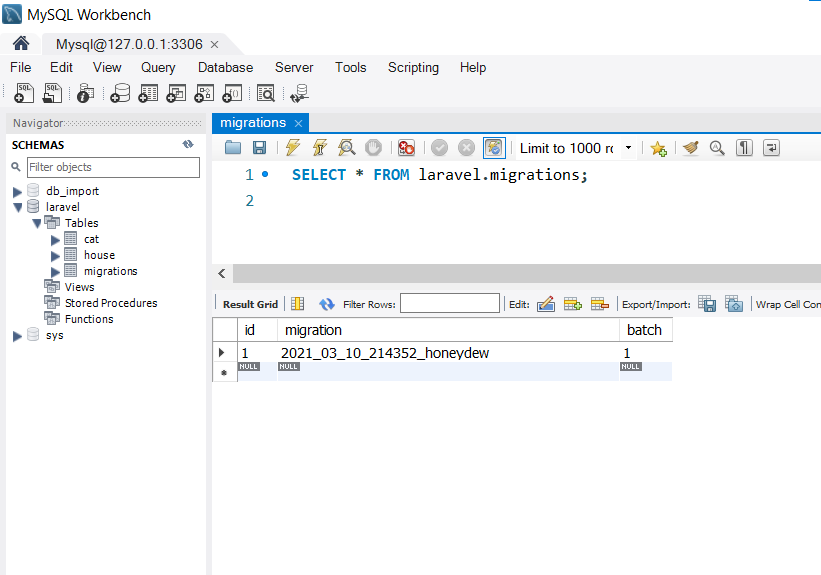Create a new SQL tab for queries
Viewport: 821px width, 575px height.
tap(24, 93)
